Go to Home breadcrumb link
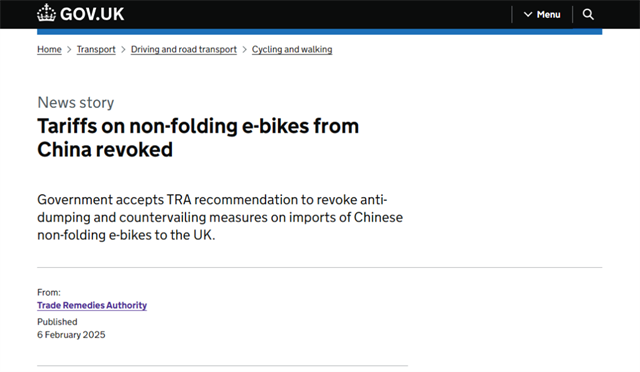640x372 pixels. (49, 49)
